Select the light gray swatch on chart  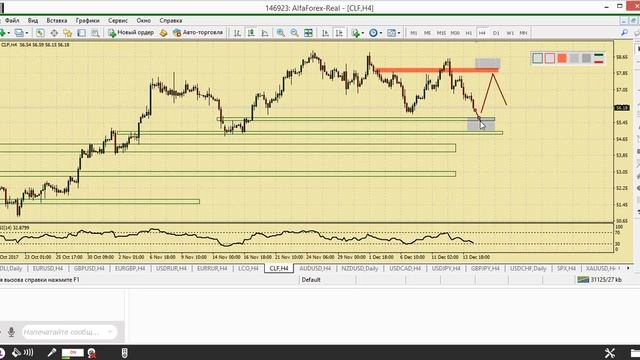tap(574, 58)
